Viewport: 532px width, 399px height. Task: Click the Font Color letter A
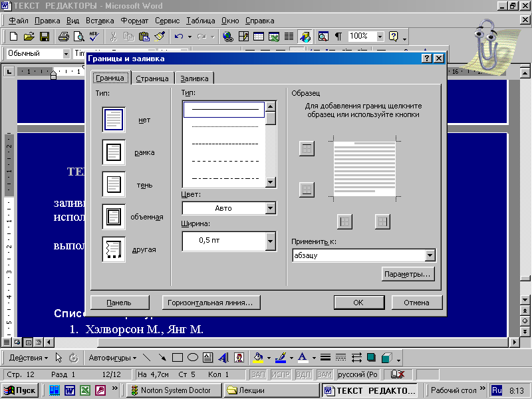[303, 358]
